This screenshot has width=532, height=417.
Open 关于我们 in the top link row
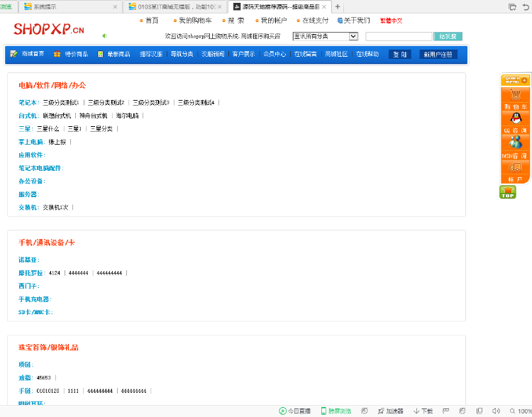tap(357, 21)
